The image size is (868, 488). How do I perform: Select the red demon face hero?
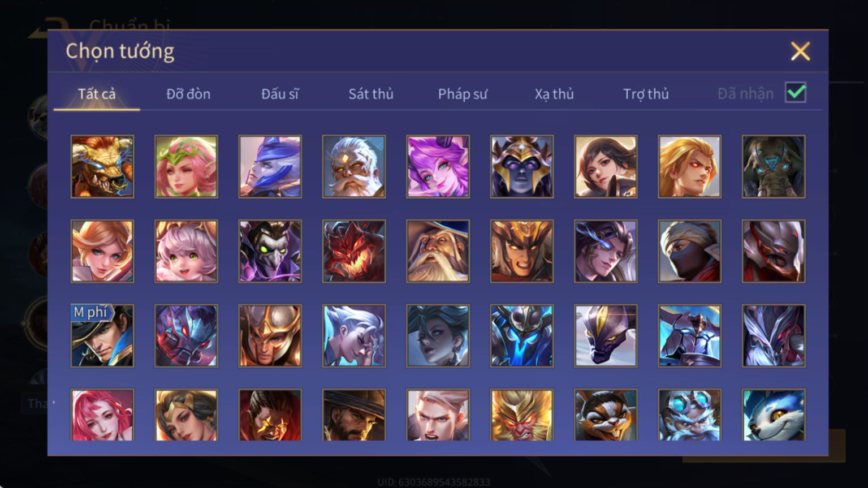coord(354,251)
